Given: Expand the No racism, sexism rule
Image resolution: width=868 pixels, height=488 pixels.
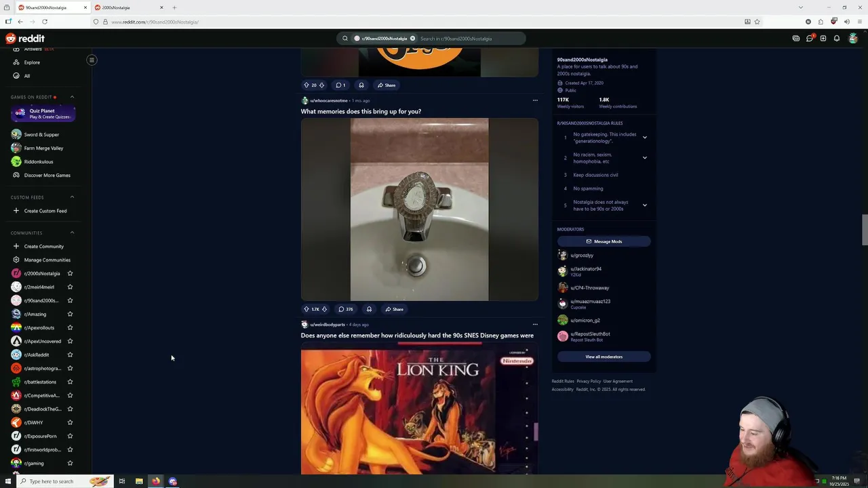Looking at the screenshot, I should pyautogui.click(x=644, y=158).
